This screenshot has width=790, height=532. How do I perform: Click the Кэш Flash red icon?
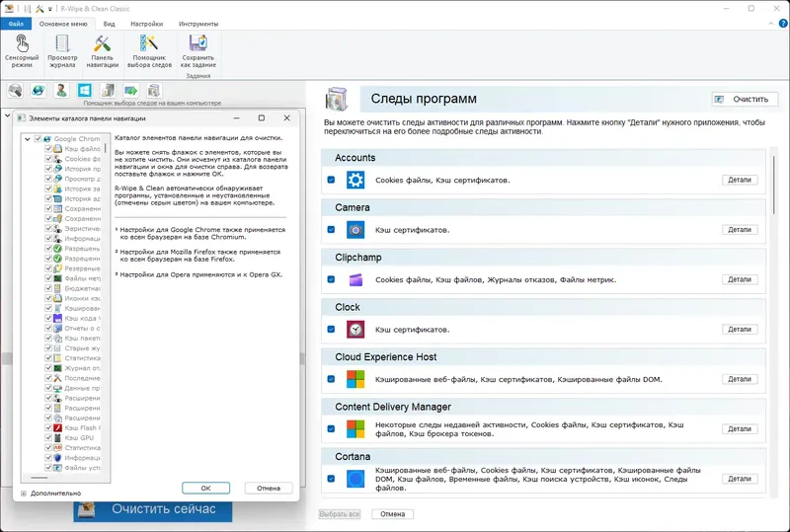tap(57, 427)
